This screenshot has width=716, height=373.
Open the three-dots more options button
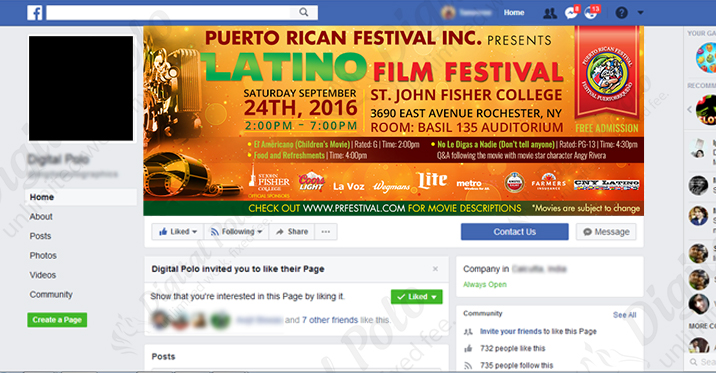(x=326, y=232)
